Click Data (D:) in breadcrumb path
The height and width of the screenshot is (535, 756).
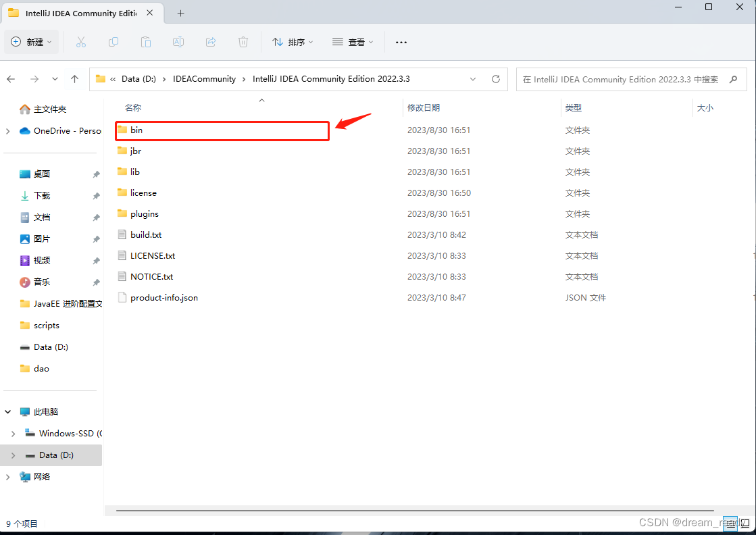coord(138,79)
